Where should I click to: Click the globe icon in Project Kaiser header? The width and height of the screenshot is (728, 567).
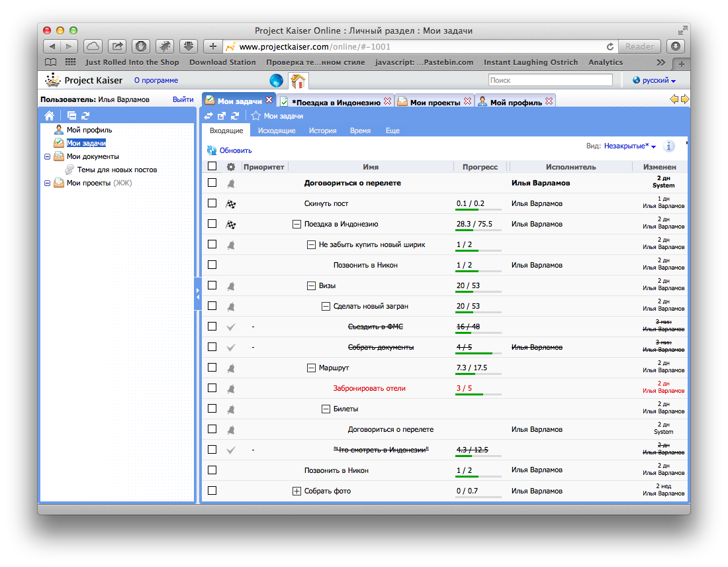[276, 80]
